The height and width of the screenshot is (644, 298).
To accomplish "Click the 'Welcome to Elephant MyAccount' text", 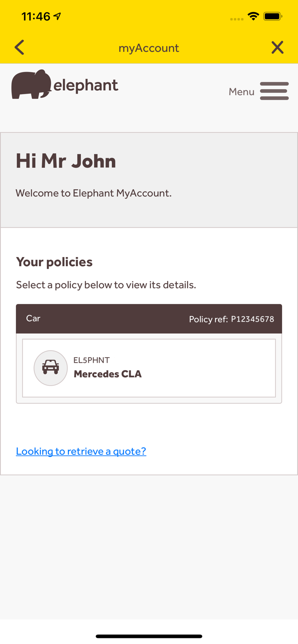I will (x=94, y=193).
